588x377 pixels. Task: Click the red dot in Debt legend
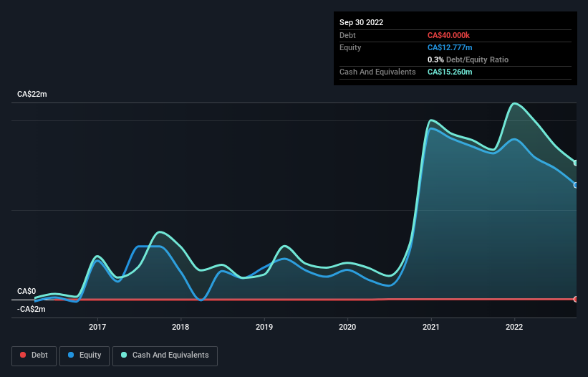click(23, 355)
